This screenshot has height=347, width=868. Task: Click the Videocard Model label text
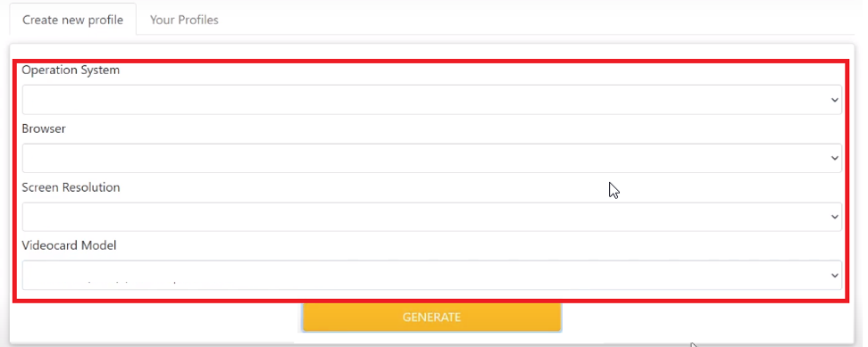[x=69, y=245]
